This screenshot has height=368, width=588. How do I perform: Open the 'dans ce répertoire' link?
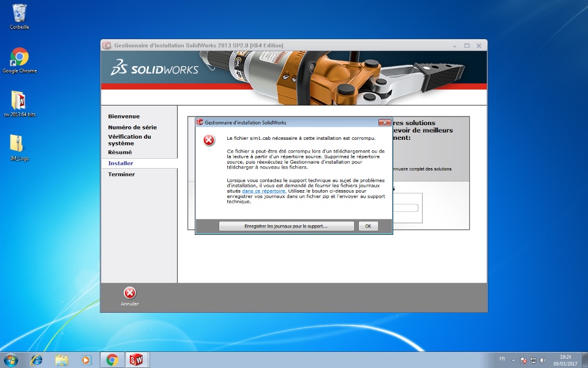click(264, 191)
